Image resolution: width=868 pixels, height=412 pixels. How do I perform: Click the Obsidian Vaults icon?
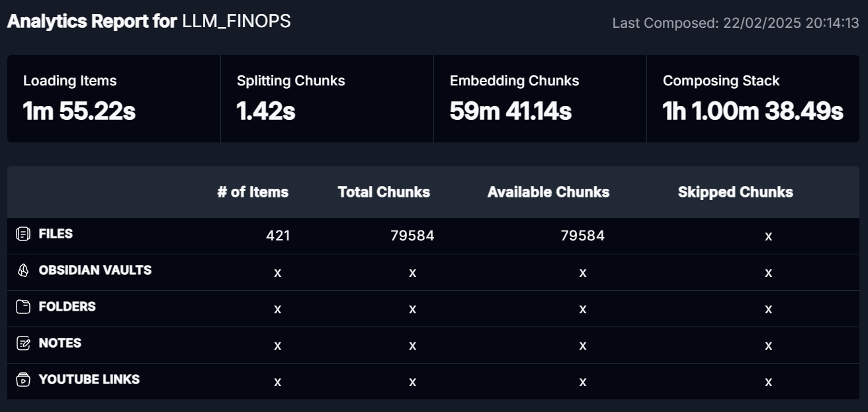23,270
